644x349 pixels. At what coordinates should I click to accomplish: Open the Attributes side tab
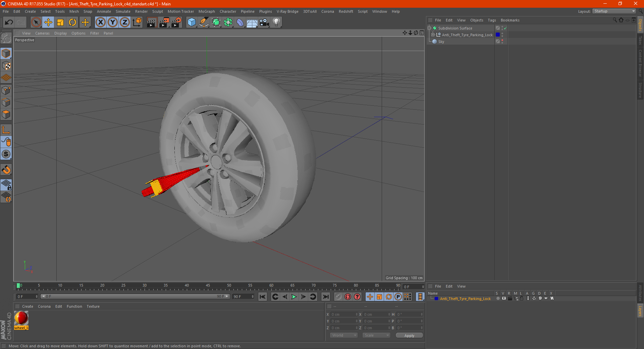[x=640, y=293]
